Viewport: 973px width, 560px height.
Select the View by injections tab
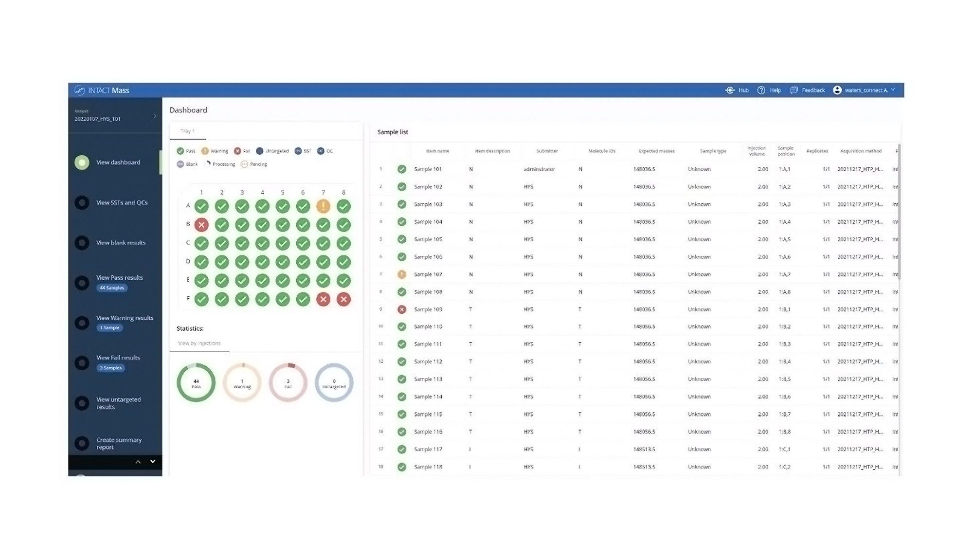click(x=199, y=343)
